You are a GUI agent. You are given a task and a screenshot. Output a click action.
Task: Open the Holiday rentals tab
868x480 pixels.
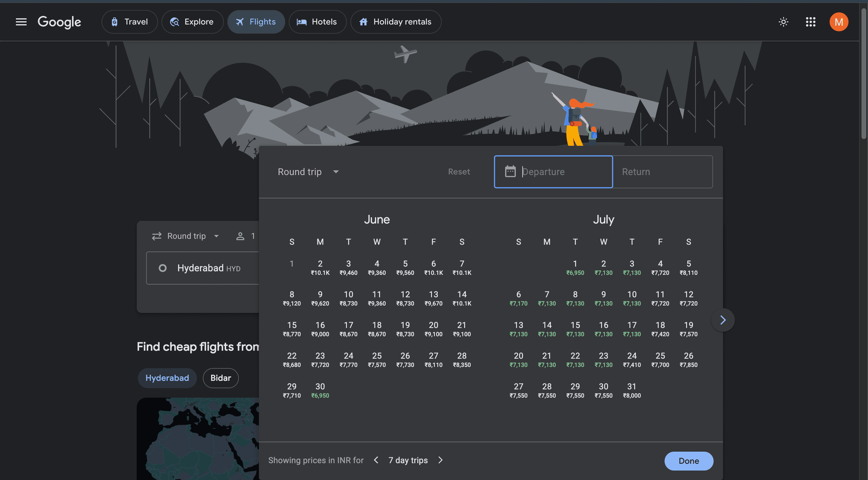396,22
